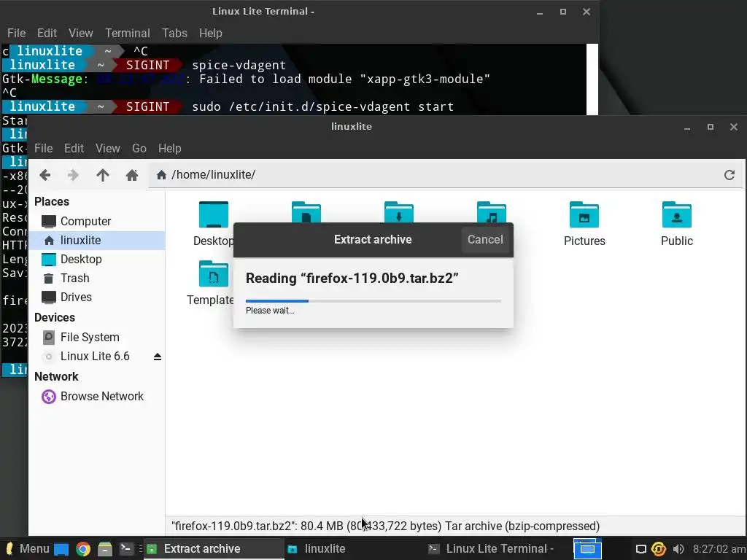Image resolution: width=747 pixels, height=560 pixels.
Task: Open the Terminal window's Help menu
Action: pyautogui.click(x=211, y=34)
